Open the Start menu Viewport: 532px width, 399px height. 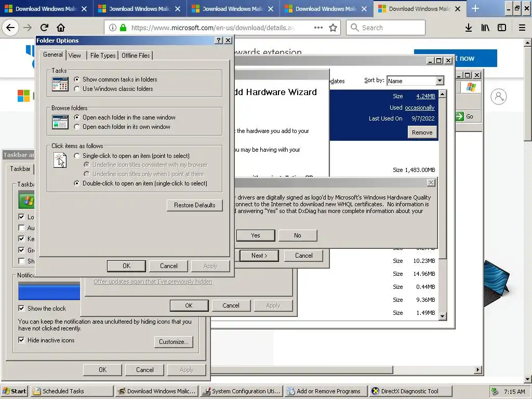pyautogui.click(x=14, y=391)
